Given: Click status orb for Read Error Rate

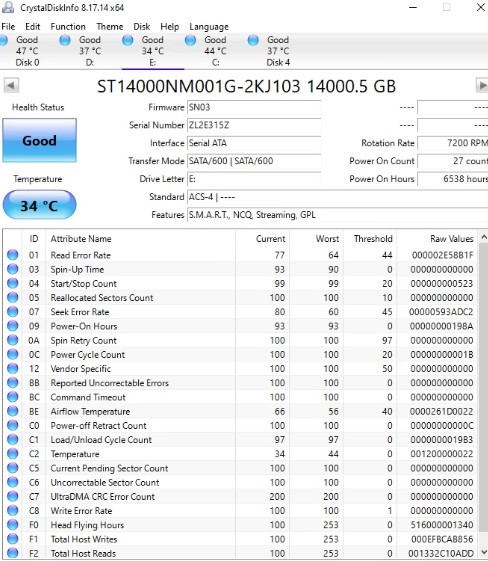Looking at the screenshot, I should (13, 255).
